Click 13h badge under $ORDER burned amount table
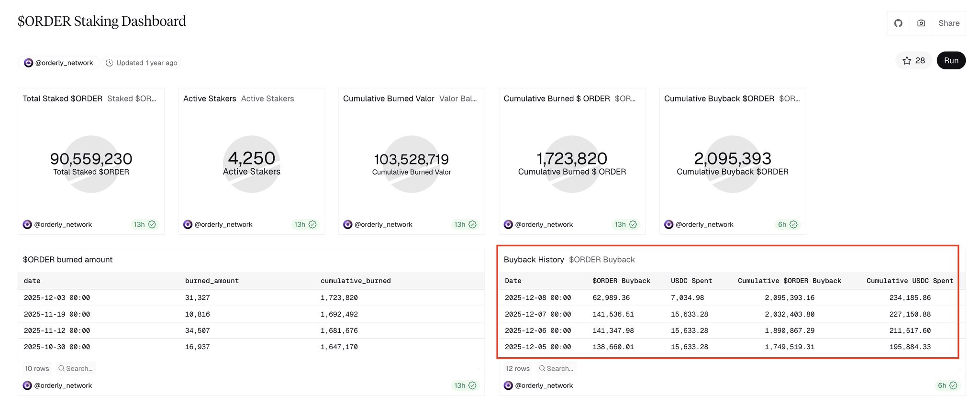The width and height of the screenshot is (980, 407). pos(465,385)
